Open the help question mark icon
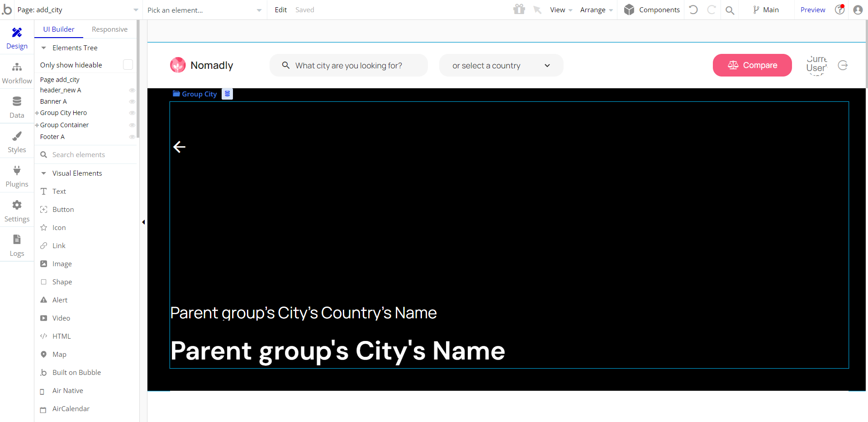The height and width of the screenshot is (422, 868). coord(840,10)
